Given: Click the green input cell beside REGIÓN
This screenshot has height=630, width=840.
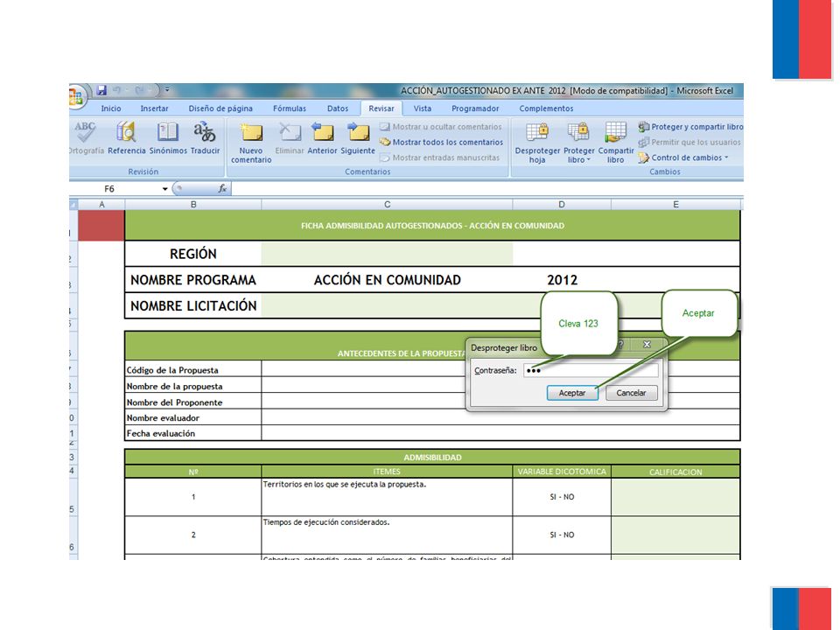Looking at the screenshot, I should (x=387, y=254).
